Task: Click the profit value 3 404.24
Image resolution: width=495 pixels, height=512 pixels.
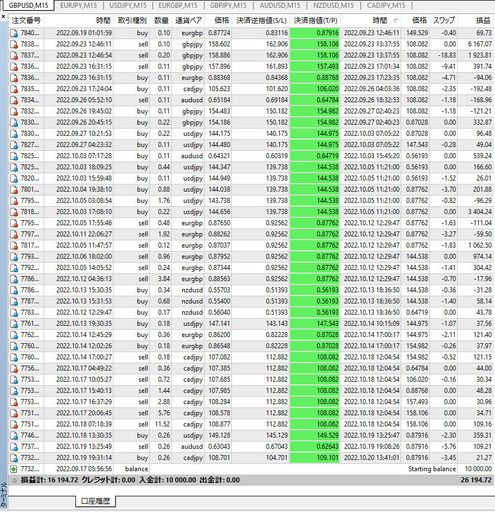Action: [x=480, y=212]
